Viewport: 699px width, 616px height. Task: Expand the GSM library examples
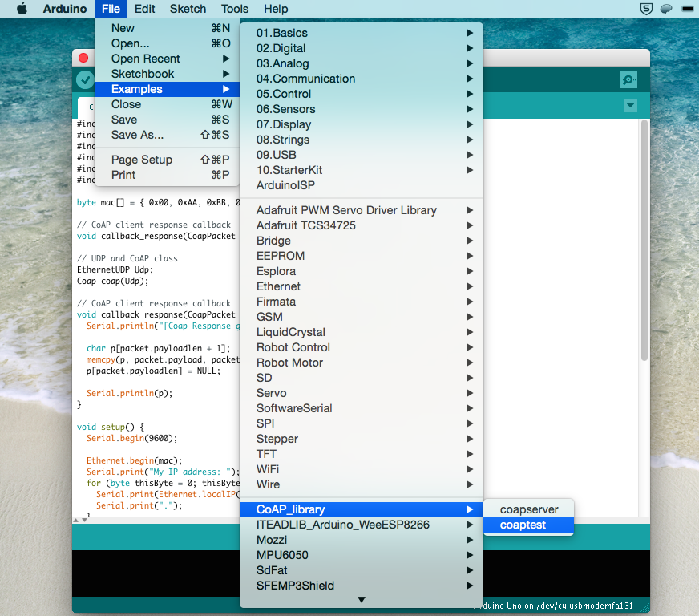point(362,317)
